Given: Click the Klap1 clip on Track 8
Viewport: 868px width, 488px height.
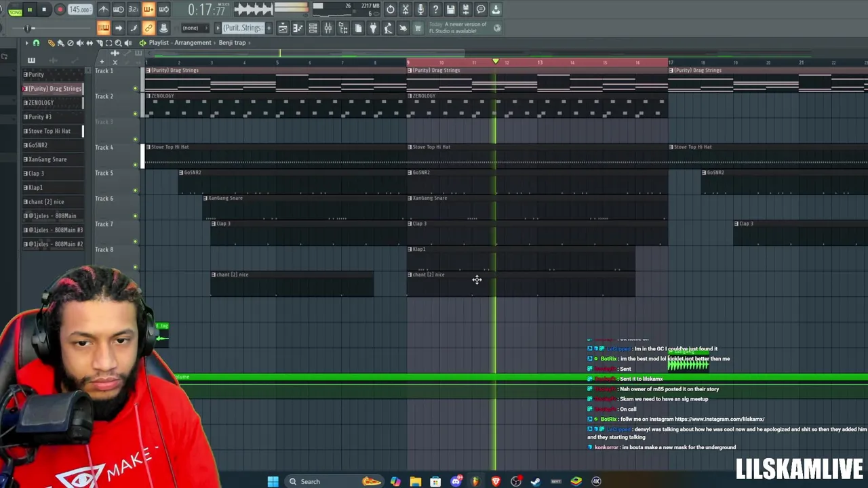Looking at the screenshot, I should pos(521,258).
